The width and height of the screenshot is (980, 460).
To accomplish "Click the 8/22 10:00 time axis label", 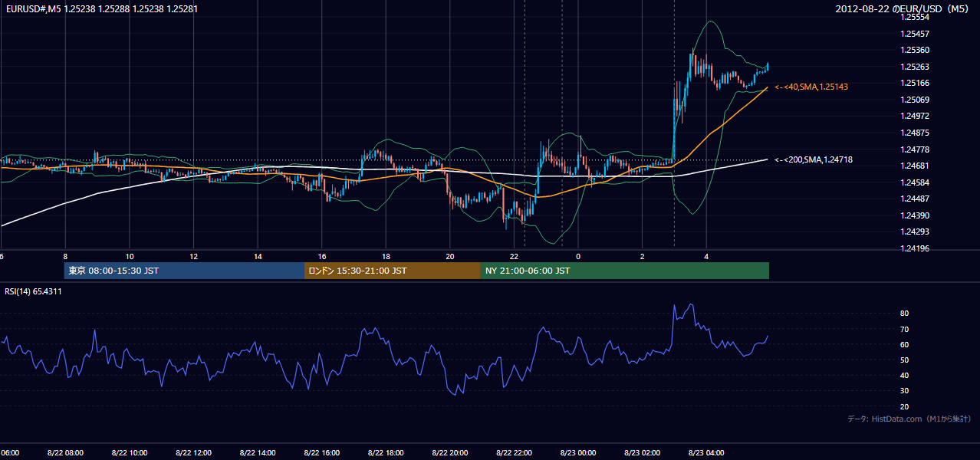I will tap(130, 453).
